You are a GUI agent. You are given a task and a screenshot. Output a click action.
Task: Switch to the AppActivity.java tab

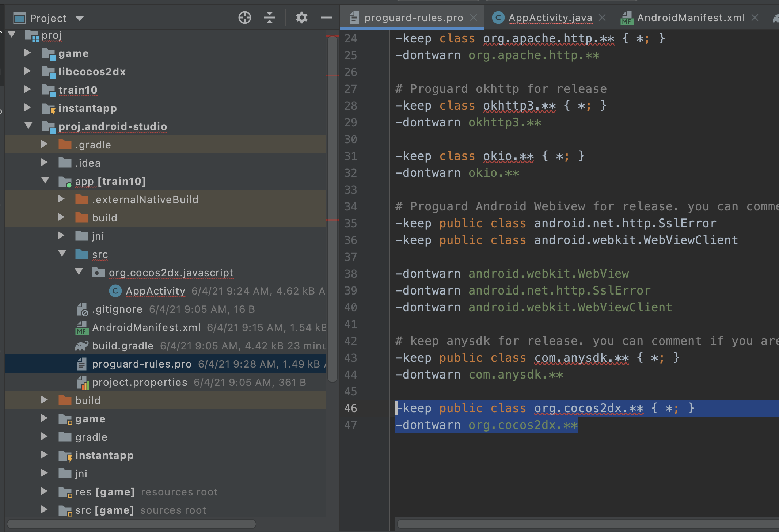[550, 18]
